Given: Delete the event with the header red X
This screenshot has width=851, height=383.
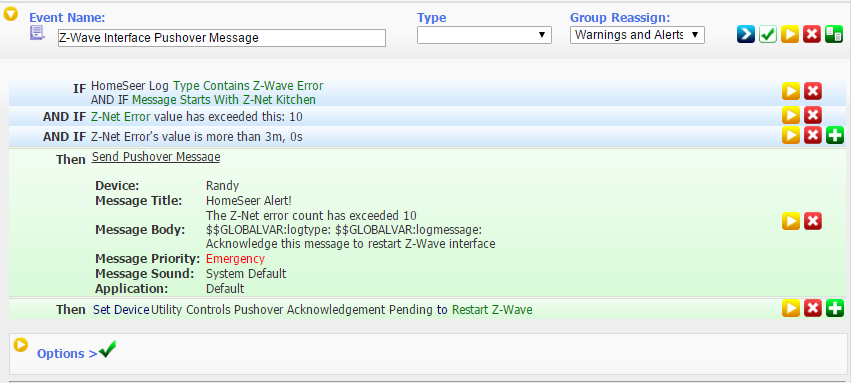Looking at the screenshot, I should click(812, 35).
